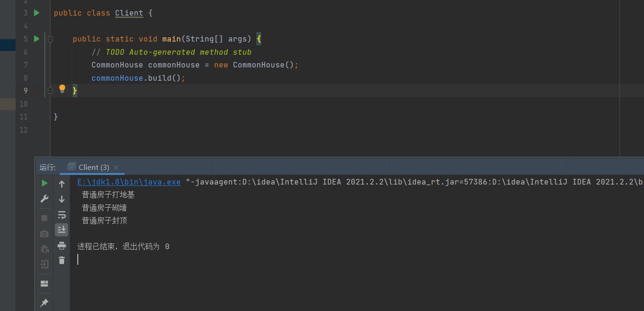Run the Client class from gutter icon on line 3
The width and height of the screenshot is (644, 311).
pos(36,13)
